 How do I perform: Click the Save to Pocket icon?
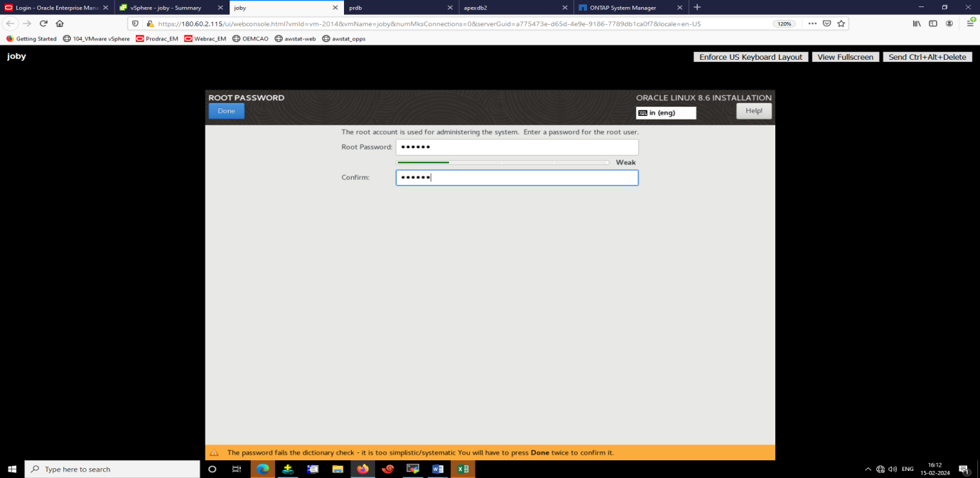[826, 23]
